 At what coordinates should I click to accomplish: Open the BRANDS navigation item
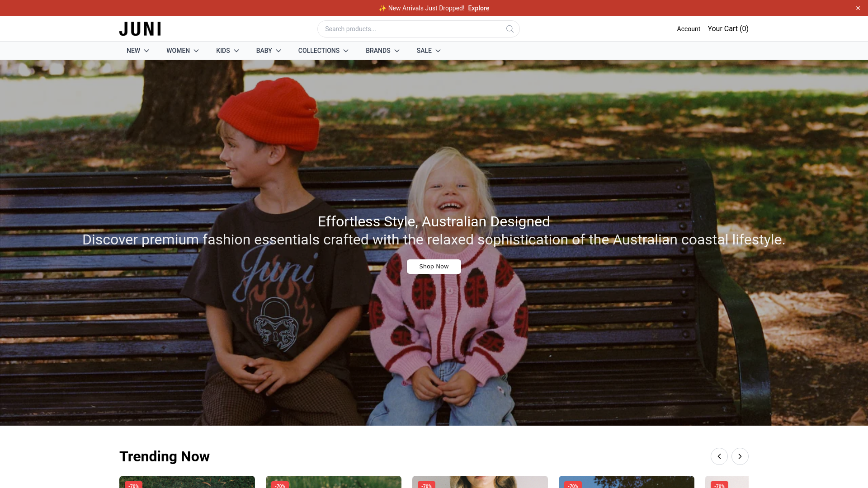pyautogui.click(x=378, y=51)
